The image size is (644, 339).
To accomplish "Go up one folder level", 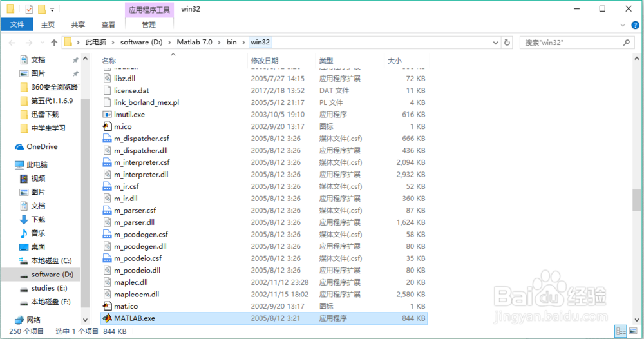I will point(54,43).
